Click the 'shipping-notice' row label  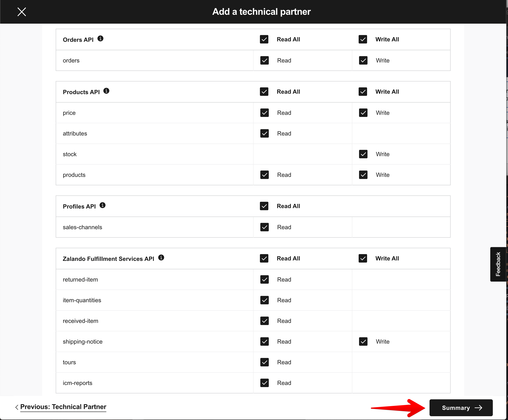[x=83, y=342]
